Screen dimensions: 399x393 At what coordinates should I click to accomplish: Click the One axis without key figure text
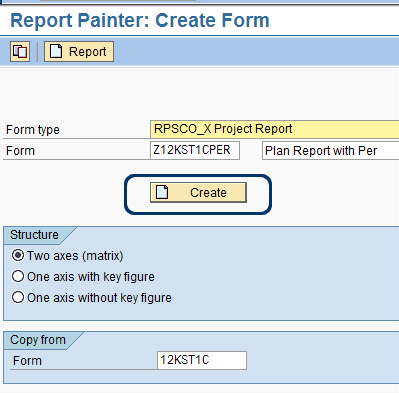coord(99,298)
